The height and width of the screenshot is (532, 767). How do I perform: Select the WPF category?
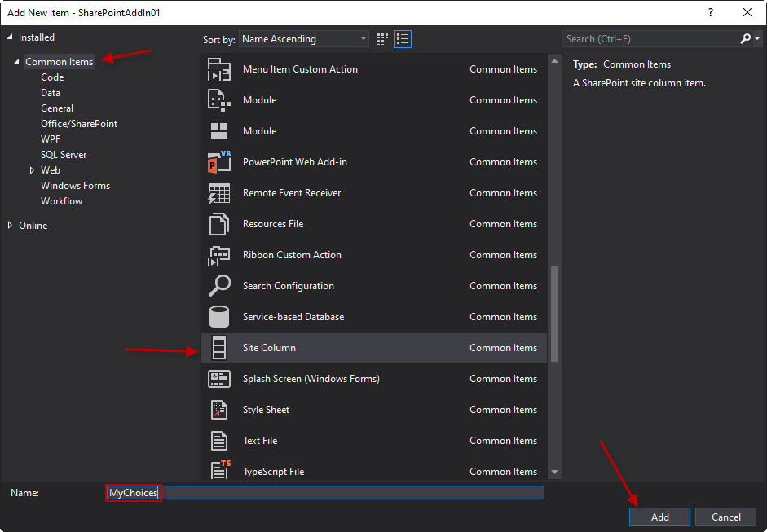point(51,139)
